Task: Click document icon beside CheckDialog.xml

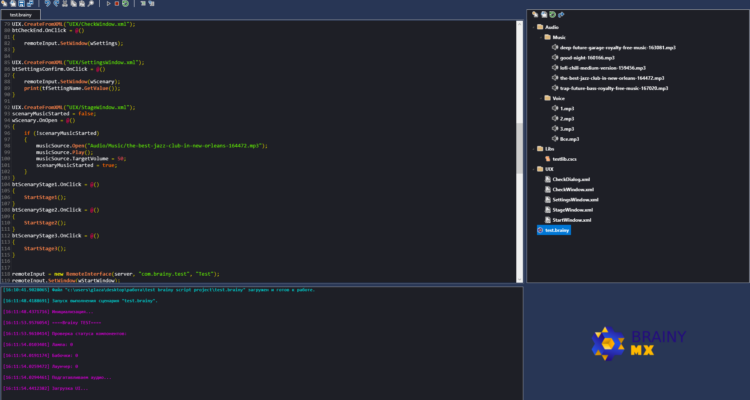Action: [548, 179]
